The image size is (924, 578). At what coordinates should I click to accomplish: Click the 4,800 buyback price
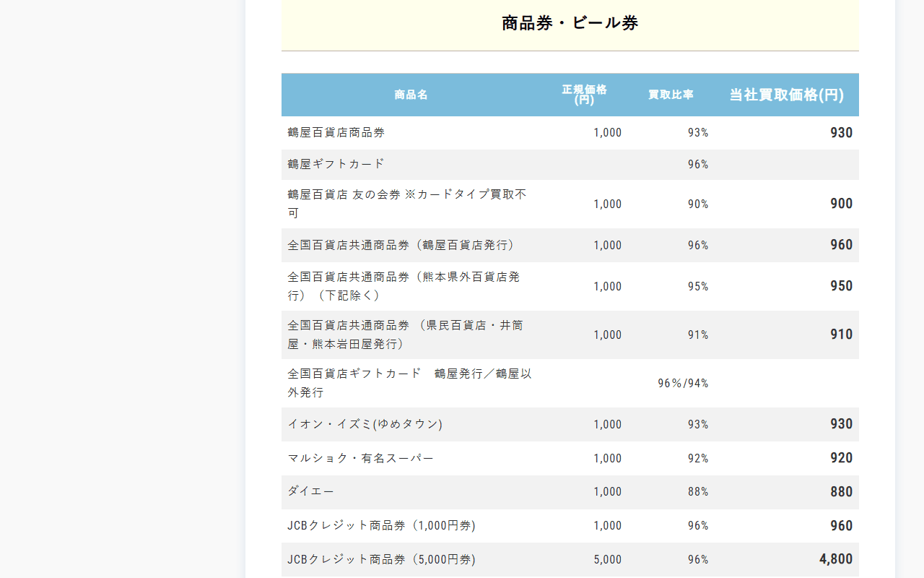pyautogui.click(x=836, y=559)
